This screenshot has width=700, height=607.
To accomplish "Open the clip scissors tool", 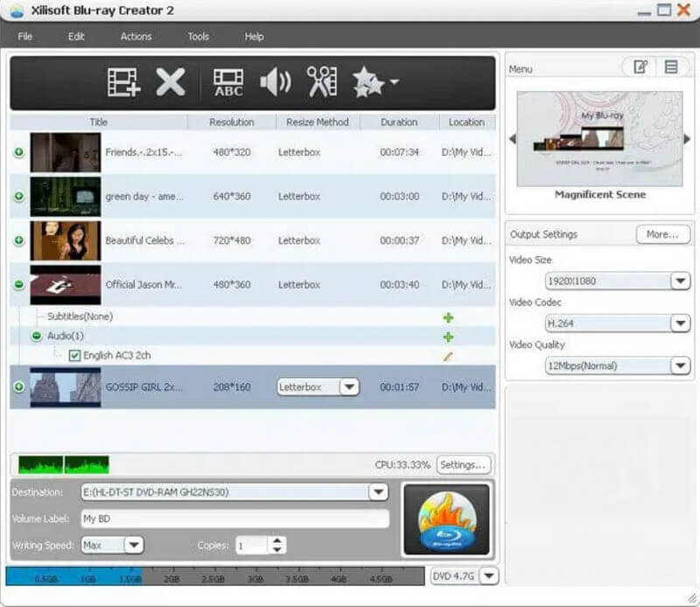I will point(321,81).
